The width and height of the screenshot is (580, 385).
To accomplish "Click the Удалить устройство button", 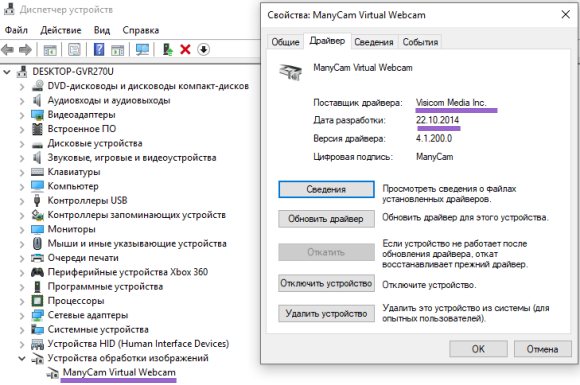I will 326,314.
